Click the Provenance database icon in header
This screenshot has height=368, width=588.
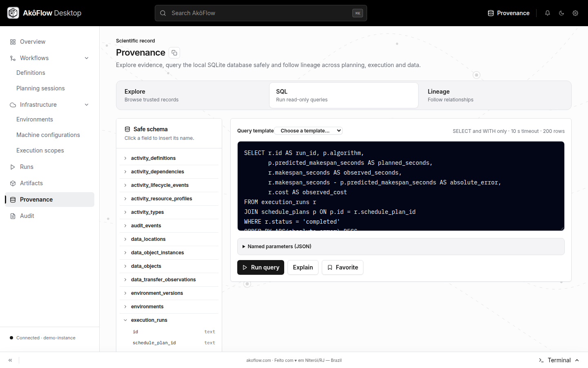click(491, 13)
